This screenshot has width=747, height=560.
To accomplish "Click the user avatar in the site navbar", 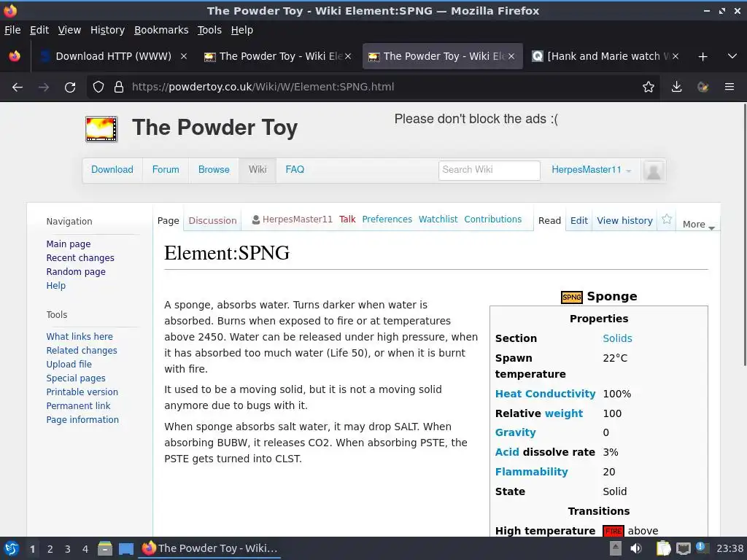I will (x=653, y=171).
